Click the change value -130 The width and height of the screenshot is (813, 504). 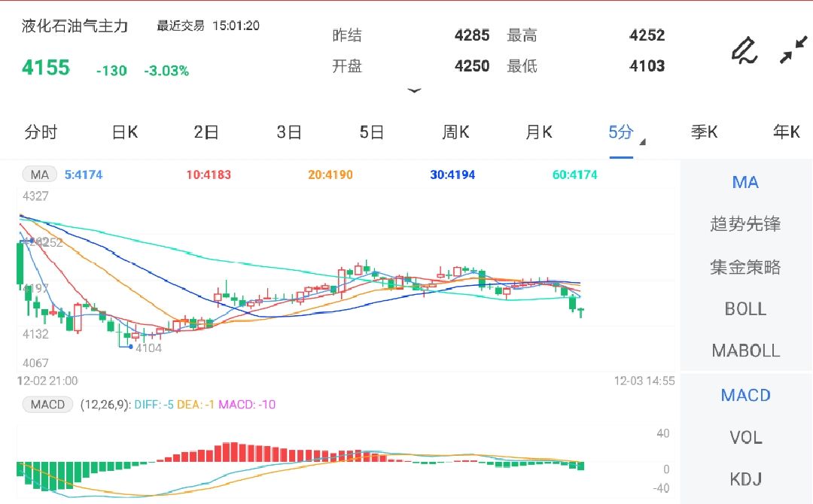point(111,71)
